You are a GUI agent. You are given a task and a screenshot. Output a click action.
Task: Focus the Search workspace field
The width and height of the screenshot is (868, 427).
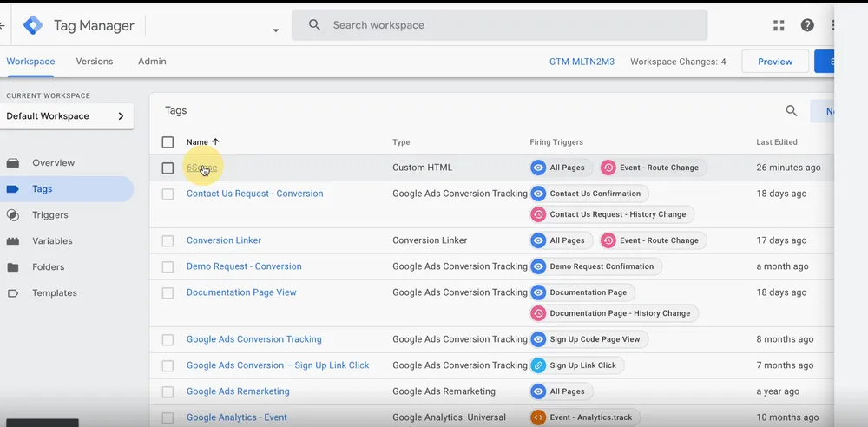[512, 26]
